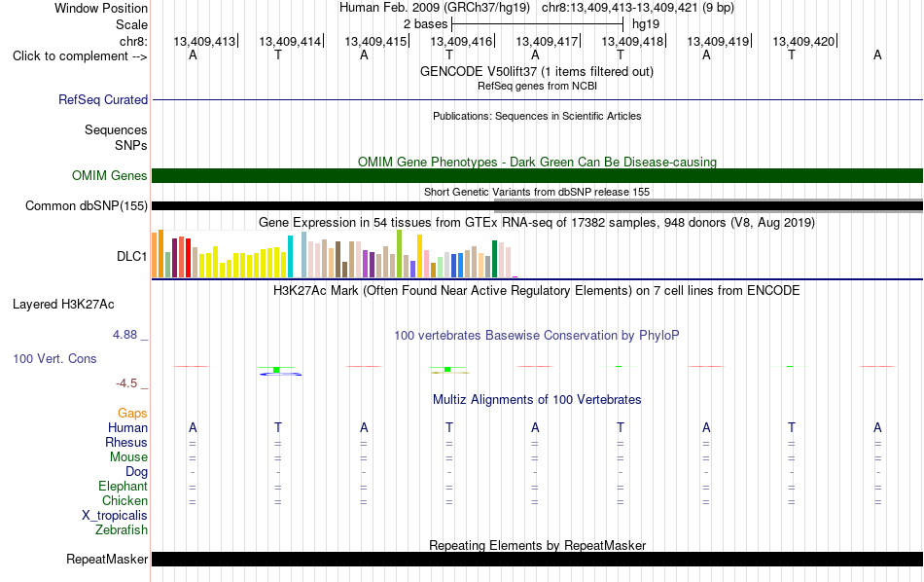Image resolution: width=924 pixels, height=582 pixels.
Task: Click the 'chr8:' ruler label
Action: click(133, 41)
